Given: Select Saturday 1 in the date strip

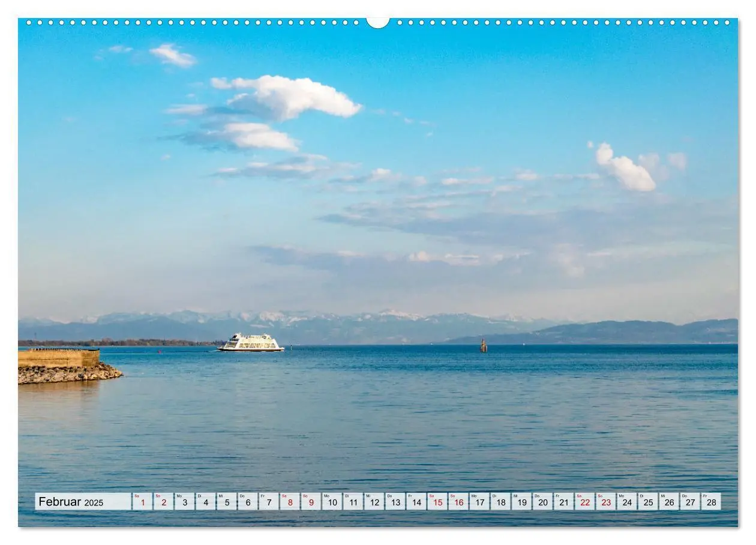Looking at the screenshot, I should click(142, 502).
